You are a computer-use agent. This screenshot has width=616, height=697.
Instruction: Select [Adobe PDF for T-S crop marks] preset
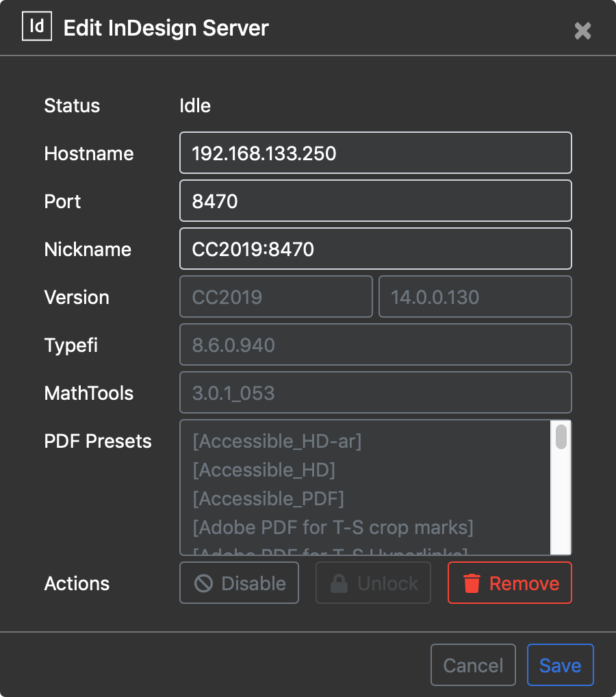[x=333, y=528]
